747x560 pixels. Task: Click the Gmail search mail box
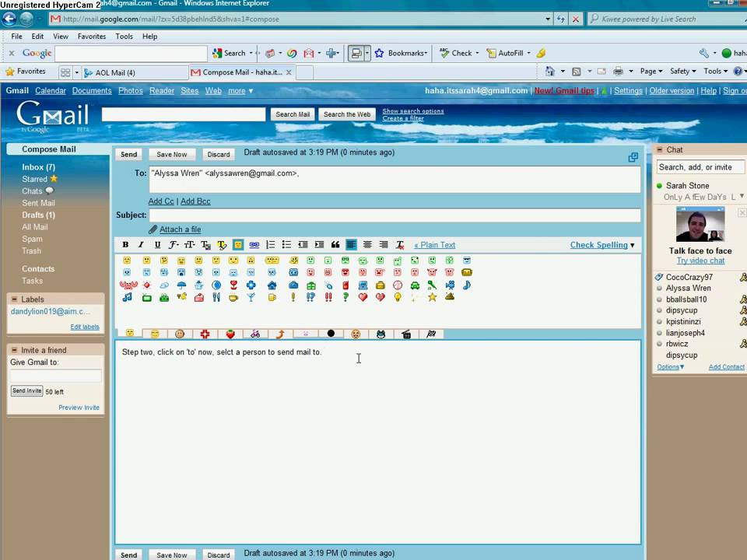pyautogui.click(x=184, y=114)
